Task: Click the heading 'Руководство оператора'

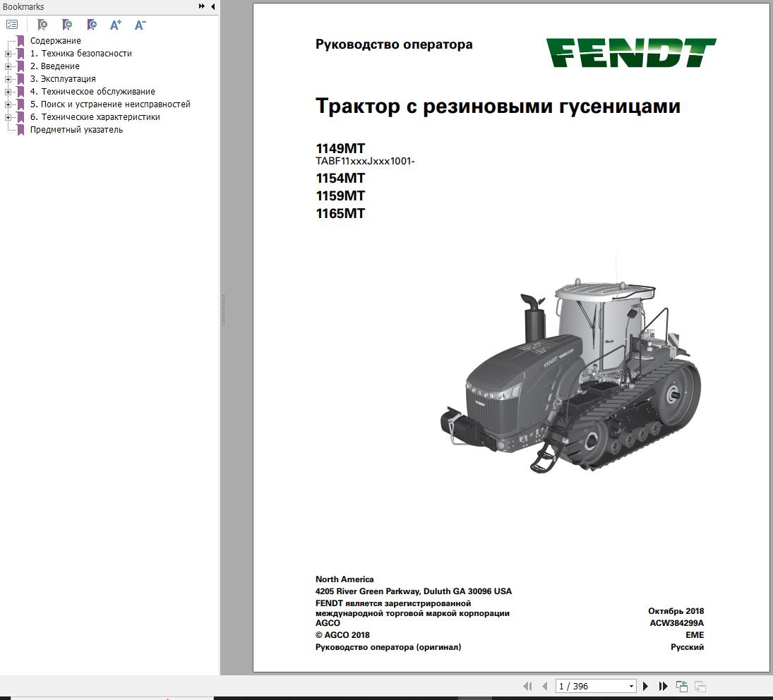Action: click(394, 44)
